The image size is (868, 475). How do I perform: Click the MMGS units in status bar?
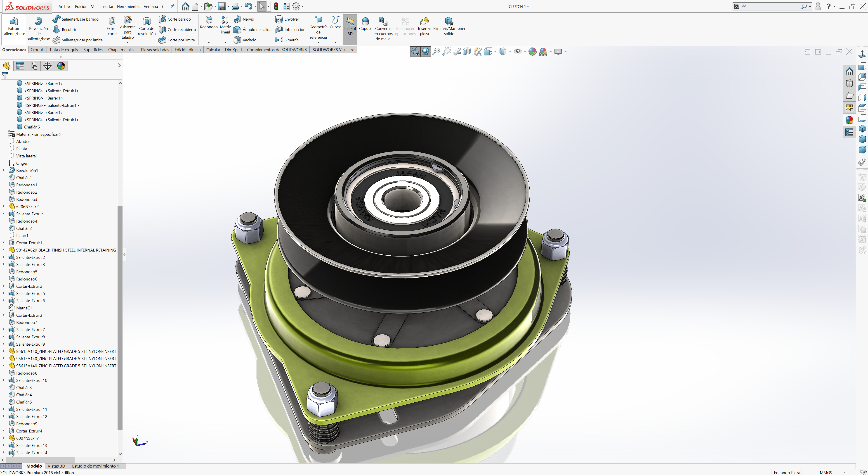coord(826,472)
